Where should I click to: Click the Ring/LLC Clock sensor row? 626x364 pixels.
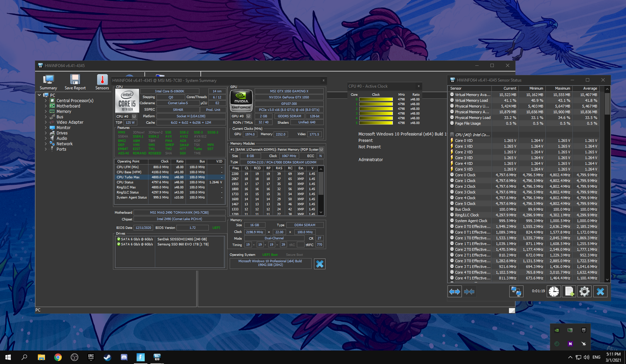click(x=526, y=215)
